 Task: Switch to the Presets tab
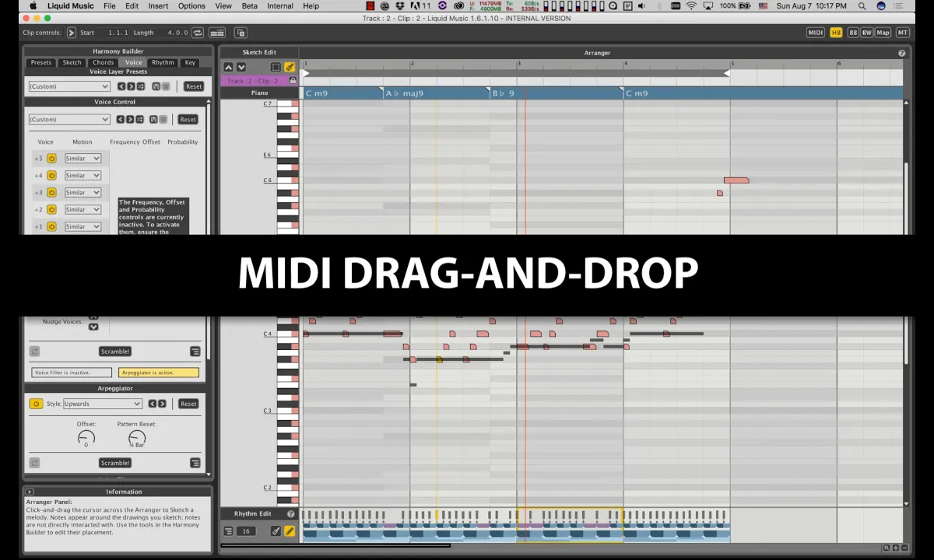[41, 62]
